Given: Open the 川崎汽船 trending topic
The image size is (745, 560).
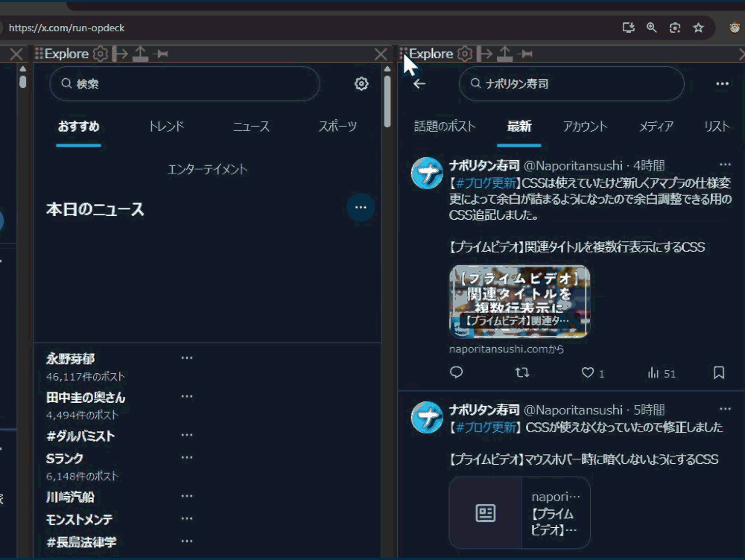Looking at the screenshot, I should [70, 497].
